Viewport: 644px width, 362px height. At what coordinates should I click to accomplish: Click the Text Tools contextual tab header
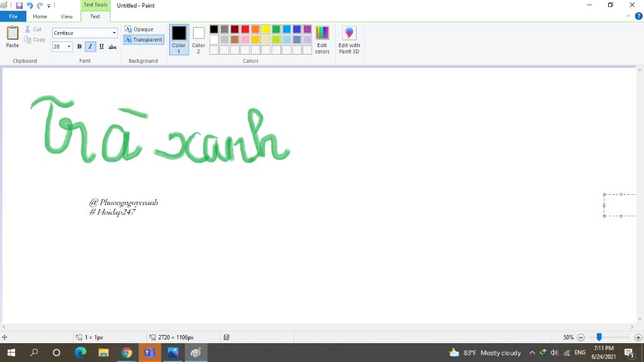96,5
